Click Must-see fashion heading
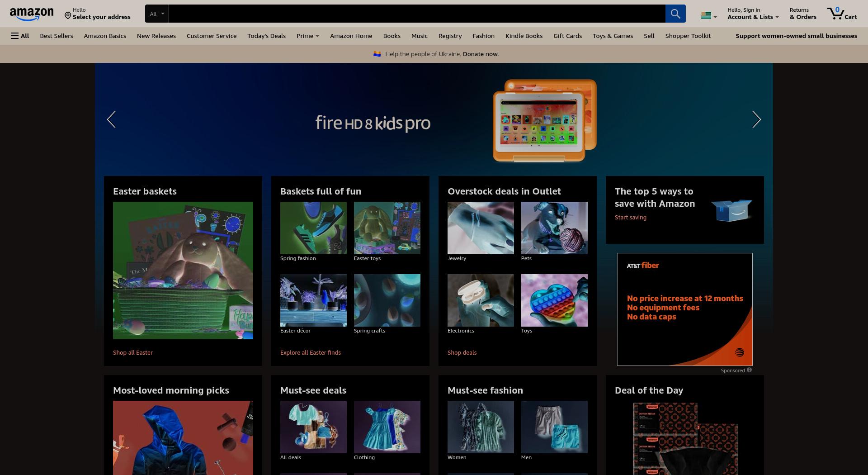Viewport: 868px width, 475px height. [x=485, y=390]
